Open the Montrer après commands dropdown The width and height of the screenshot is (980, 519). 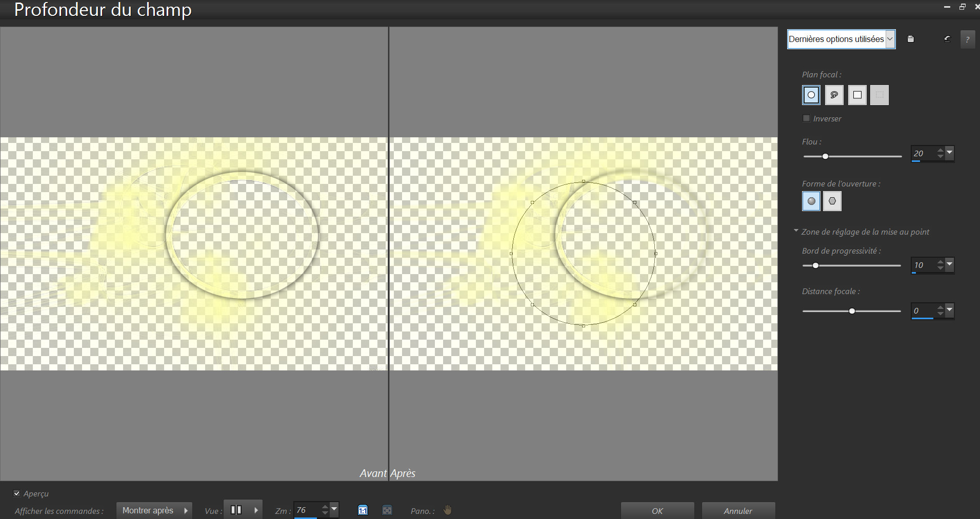click(154, 510)
